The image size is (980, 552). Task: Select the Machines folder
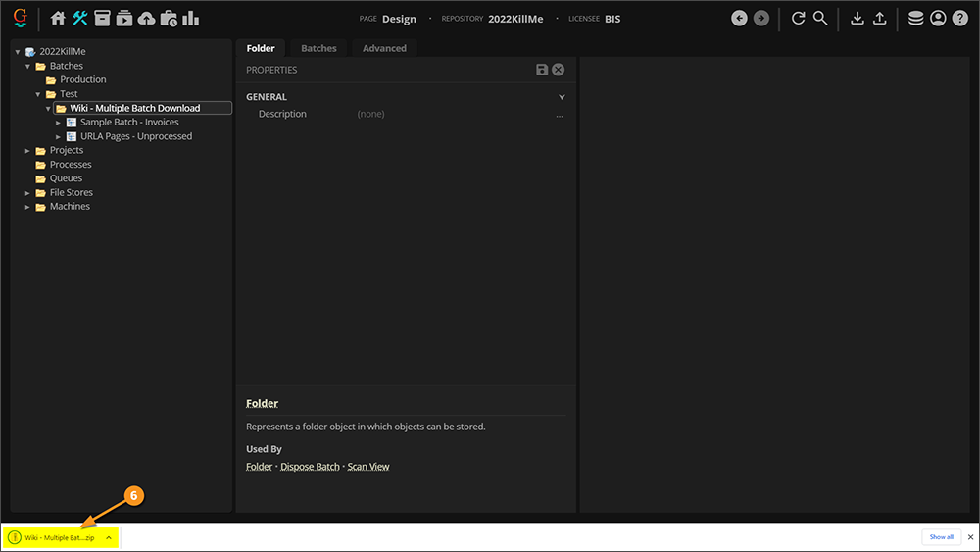(70, 206)
